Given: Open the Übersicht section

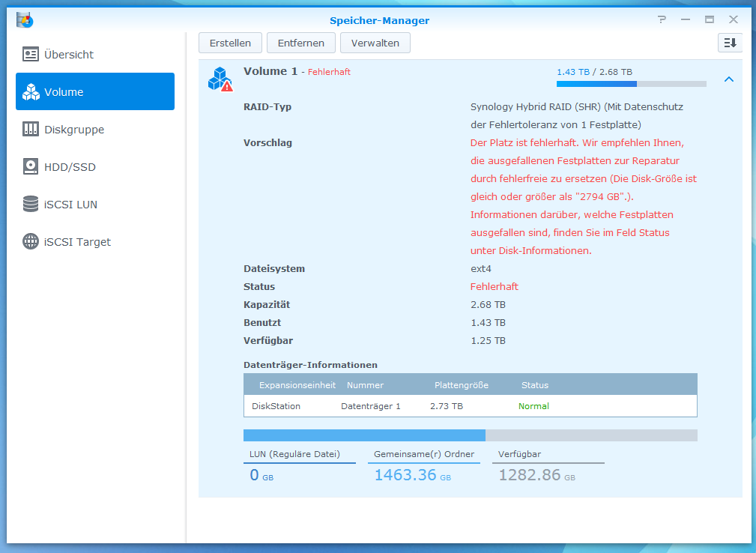Looking at the screenshot, I should point(69,55).
